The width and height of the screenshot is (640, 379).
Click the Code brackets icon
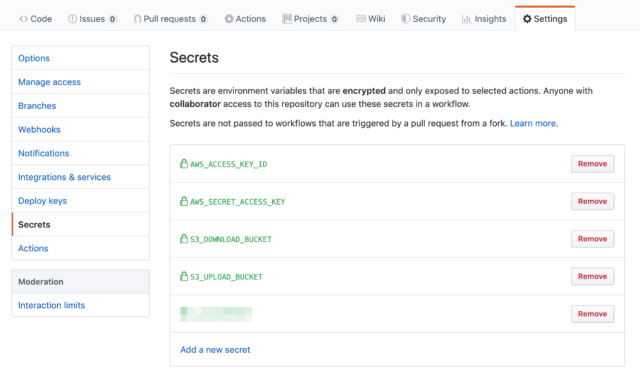tap(24, 19)
